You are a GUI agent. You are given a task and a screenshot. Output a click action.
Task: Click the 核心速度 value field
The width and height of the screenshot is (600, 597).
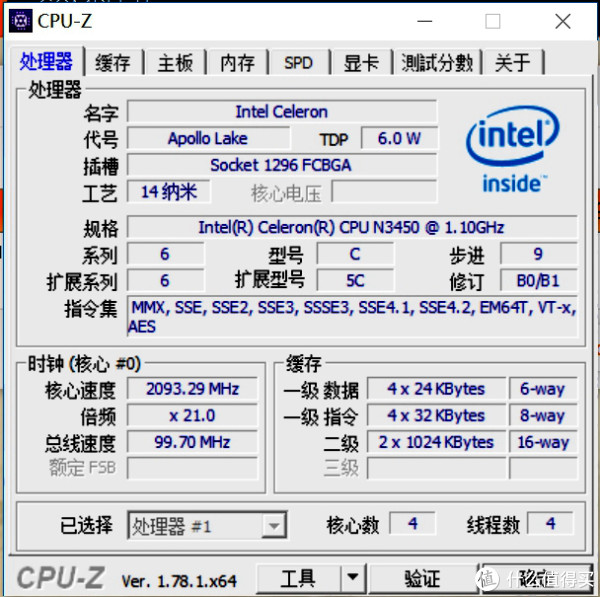tap(192, 389)
